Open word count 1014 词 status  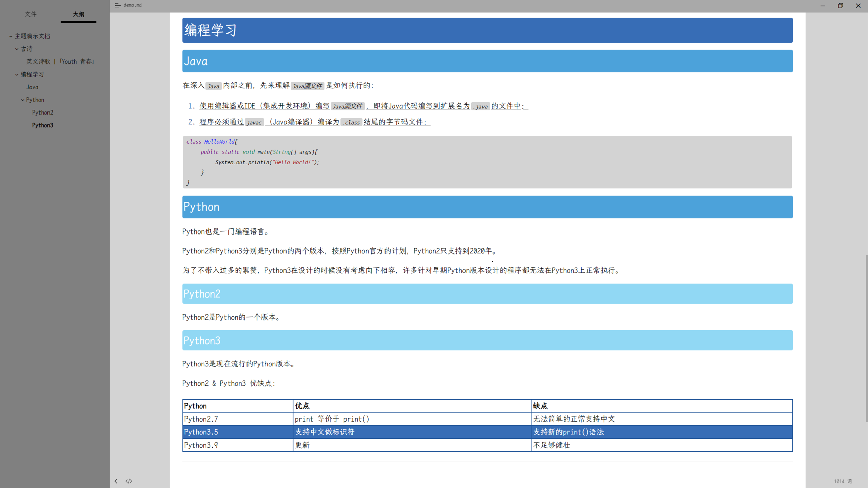(843, 481)
